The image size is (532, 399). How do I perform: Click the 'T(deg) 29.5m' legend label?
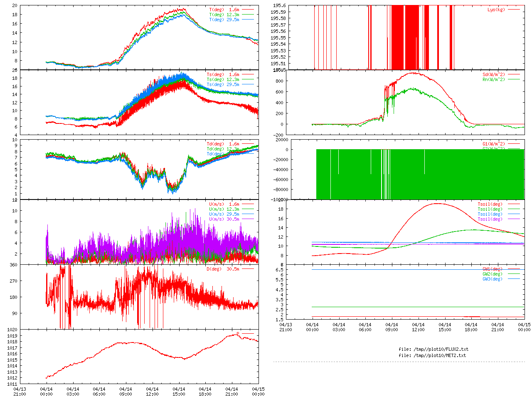(x=224, y=20)
